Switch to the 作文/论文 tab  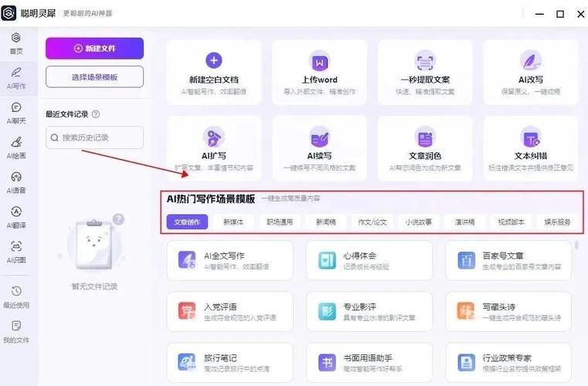372,222
